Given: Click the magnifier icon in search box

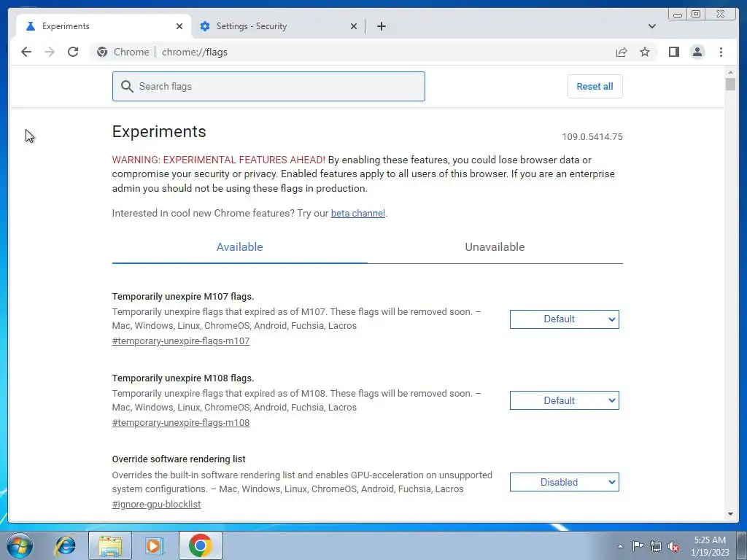Looking at the screenshot, I should tap(127, 86).
